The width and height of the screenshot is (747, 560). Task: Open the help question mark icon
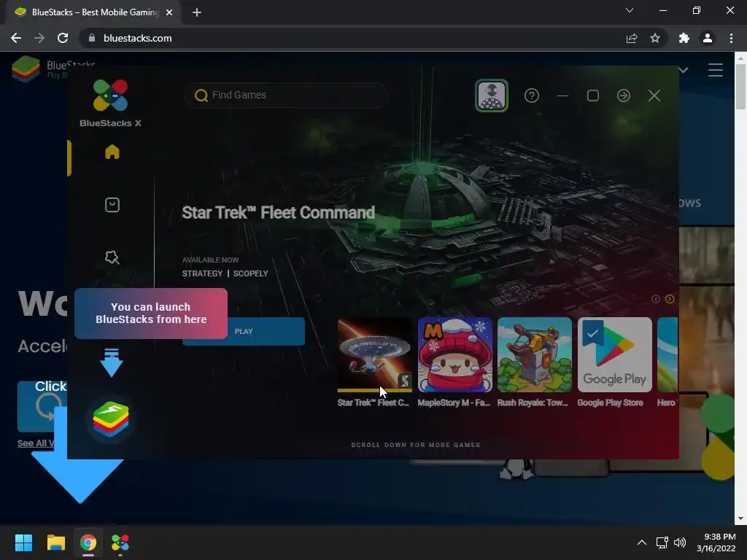point(532,96)
